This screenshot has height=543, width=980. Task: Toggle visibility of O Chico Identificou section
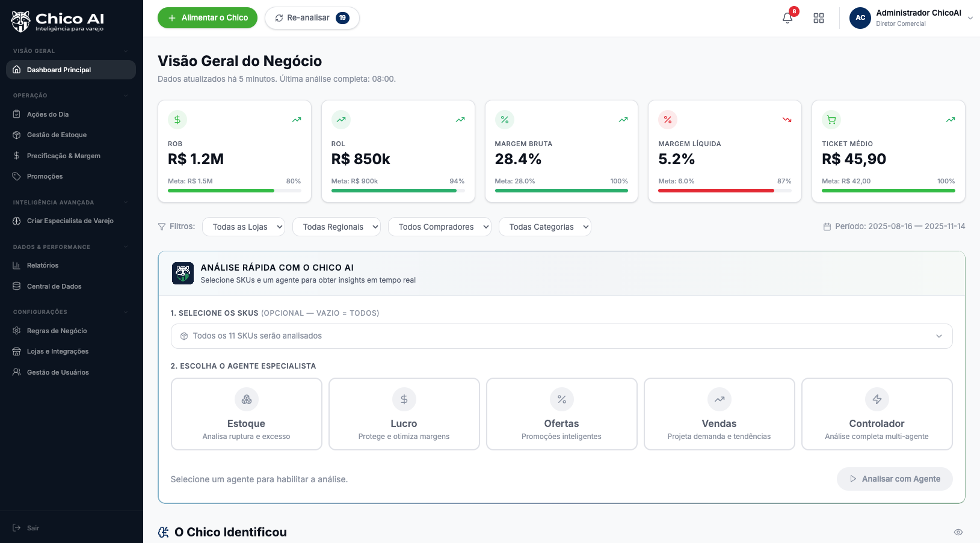[958, 532]
